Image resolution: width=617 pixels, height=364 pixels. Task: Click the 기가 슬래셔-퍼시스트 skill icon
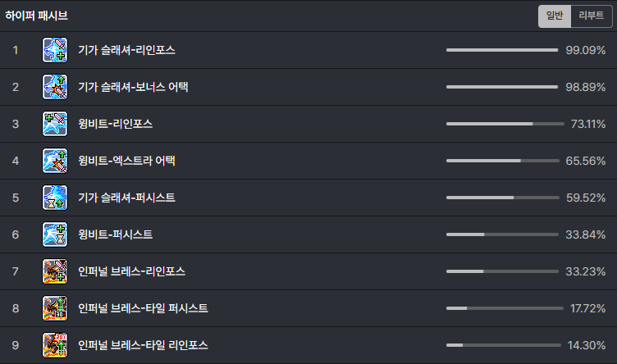coord(55,198)
